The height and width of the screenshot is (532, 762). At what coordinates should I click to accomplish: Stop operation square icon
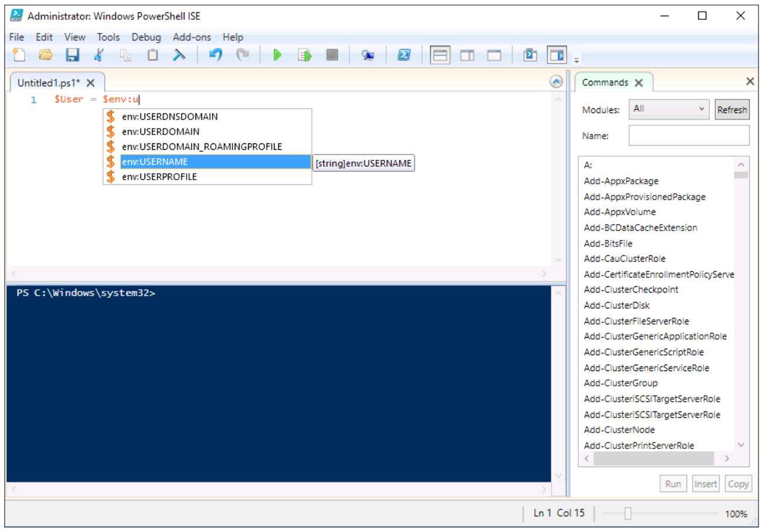tap(332, 54)
